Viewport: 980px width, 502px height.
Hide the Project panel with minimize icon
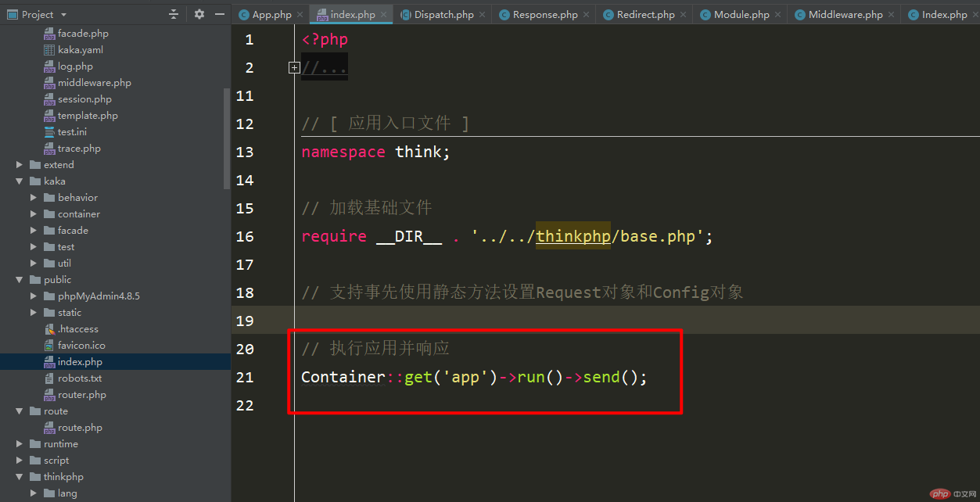220,14
